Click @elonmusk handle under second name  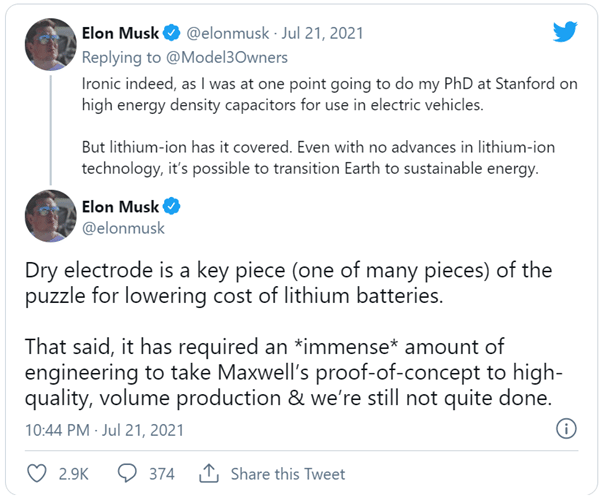pos(124,228)
